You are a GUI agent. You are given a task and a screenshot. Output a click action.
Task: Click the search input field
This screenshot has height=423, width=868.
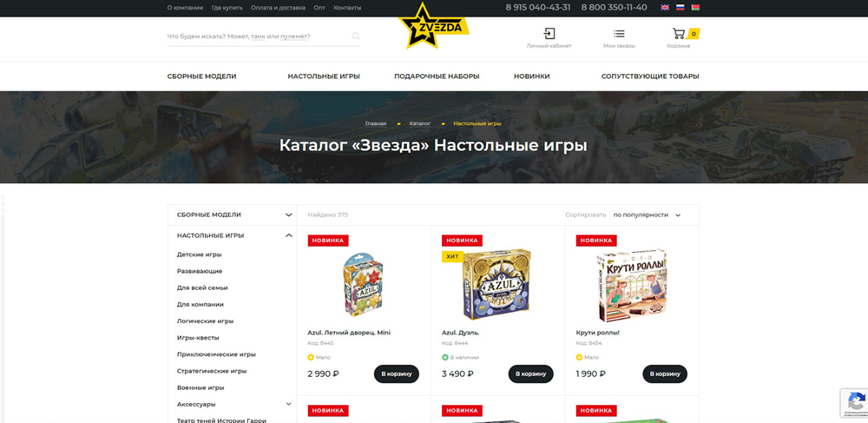coord(258,36)
